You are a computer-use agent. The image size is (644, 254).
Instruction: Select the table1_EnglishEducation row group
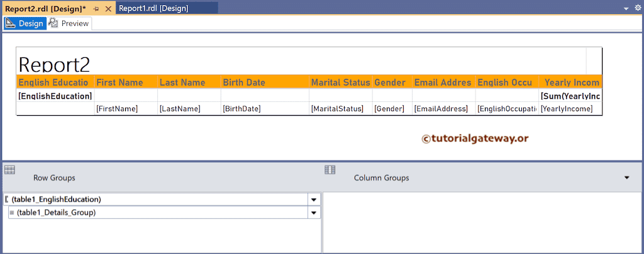tap(156, 199)
